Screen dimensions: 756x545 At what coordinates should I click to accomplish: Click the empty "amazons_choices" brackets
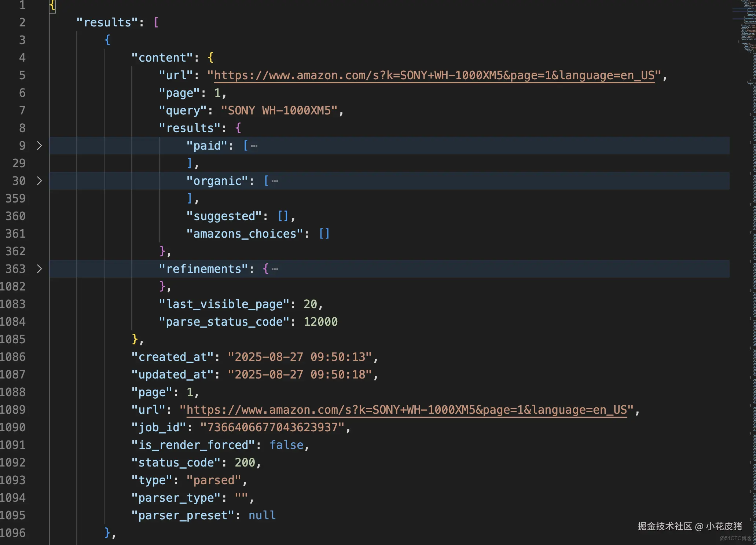tap(324, 234)
